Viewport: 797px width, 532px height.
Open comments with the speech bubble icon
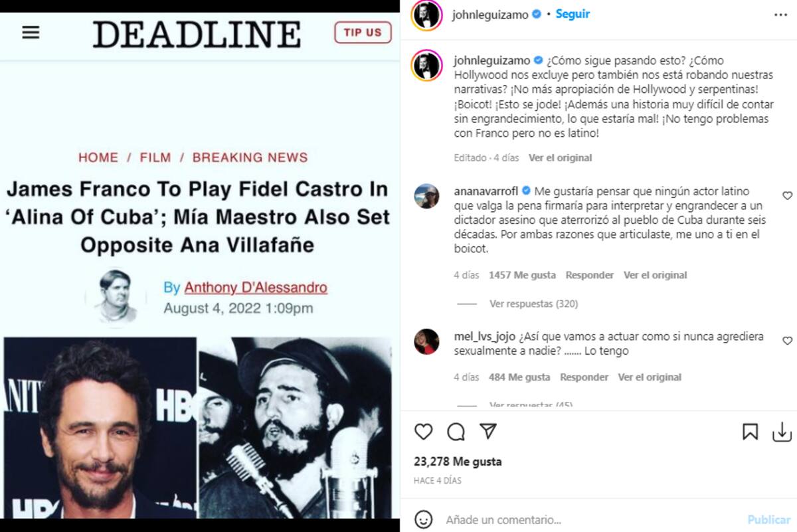[x=456, y=432]
